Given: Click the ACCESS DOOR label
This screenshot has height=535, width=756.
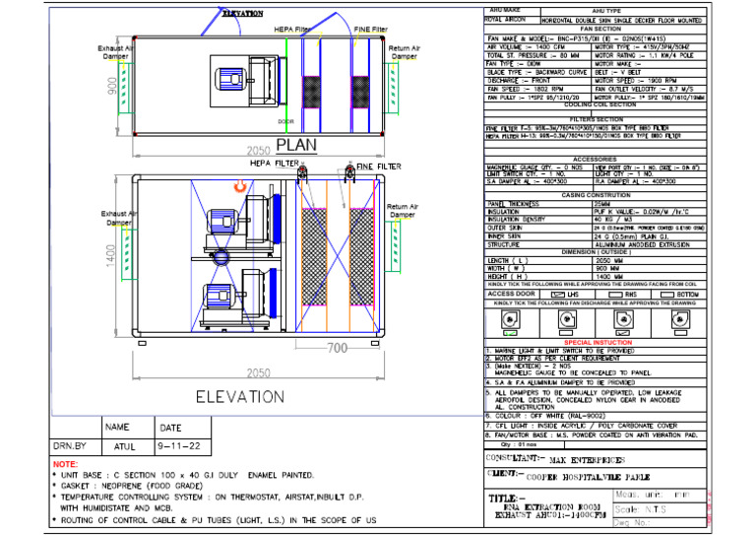Looking at the screenshot, I should (512, 294).
